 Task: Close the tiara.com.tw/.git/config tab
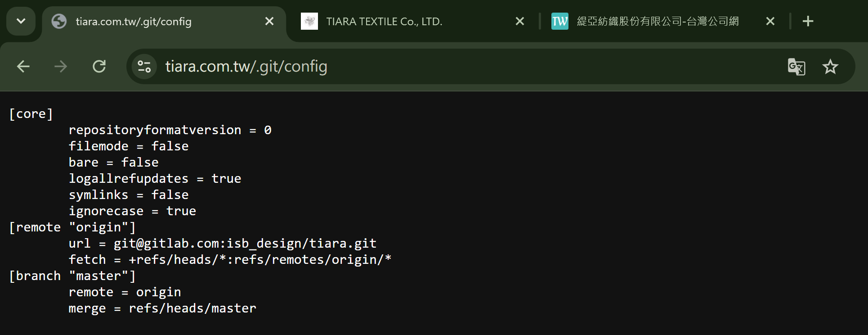click(x=269, y=21)
